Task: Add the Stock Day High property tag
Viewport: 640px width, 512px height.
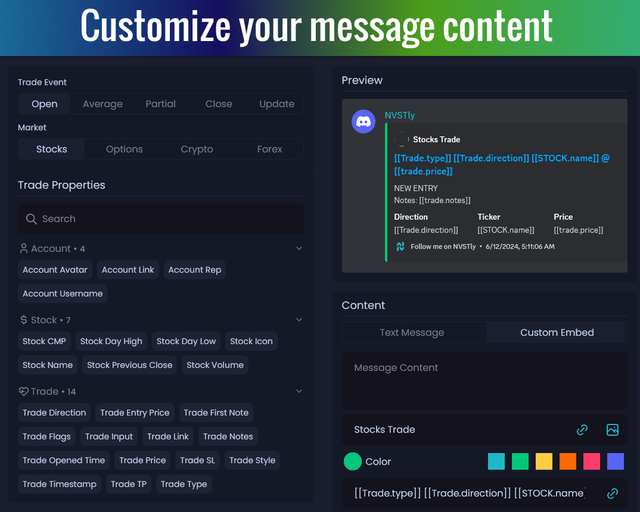Action: 111,341
